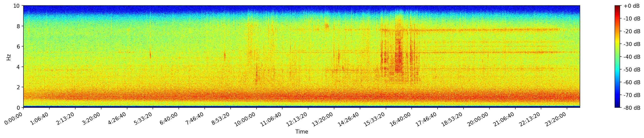Click the intense red burst before 16:40:00
Screen dimensions: 644x138
point(398,55)
